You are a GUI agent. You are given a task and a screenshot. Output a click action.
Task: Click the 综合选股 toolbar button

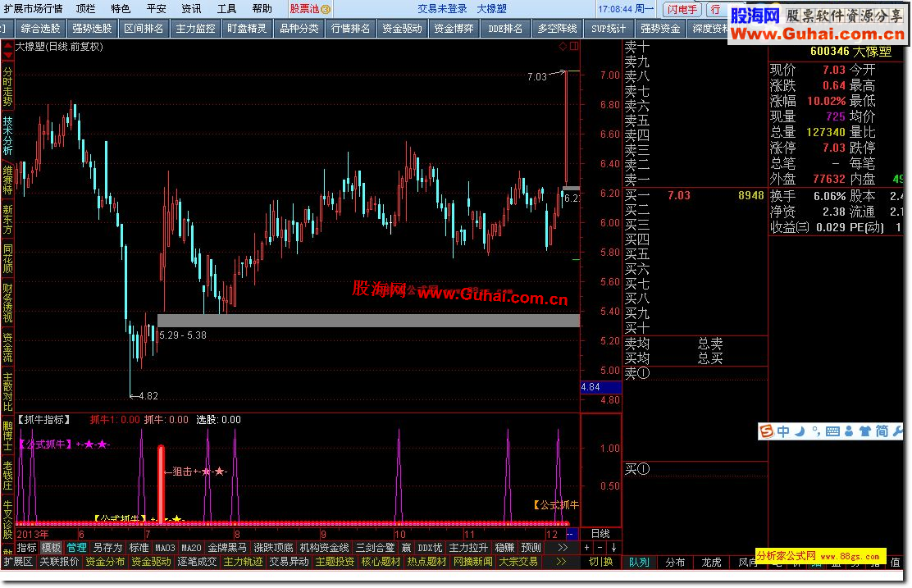point(41,28)
